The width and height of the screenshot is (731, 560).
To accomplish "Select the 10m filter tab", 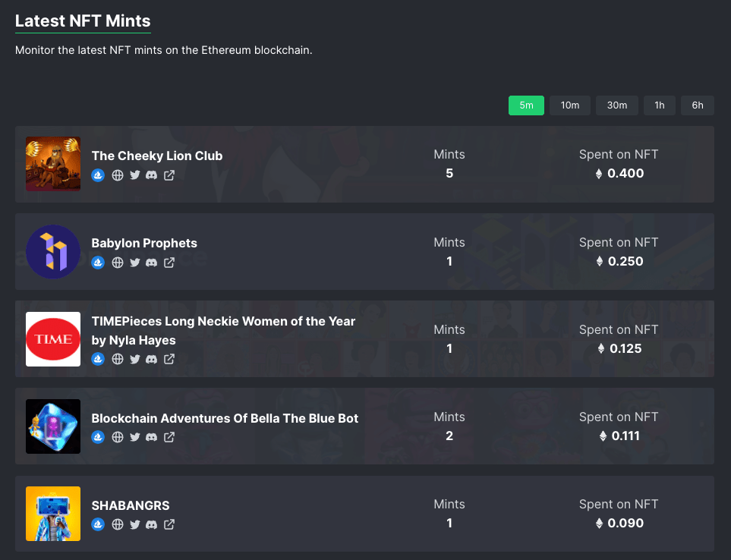I will pyautogui.click(x=569, y=105).
